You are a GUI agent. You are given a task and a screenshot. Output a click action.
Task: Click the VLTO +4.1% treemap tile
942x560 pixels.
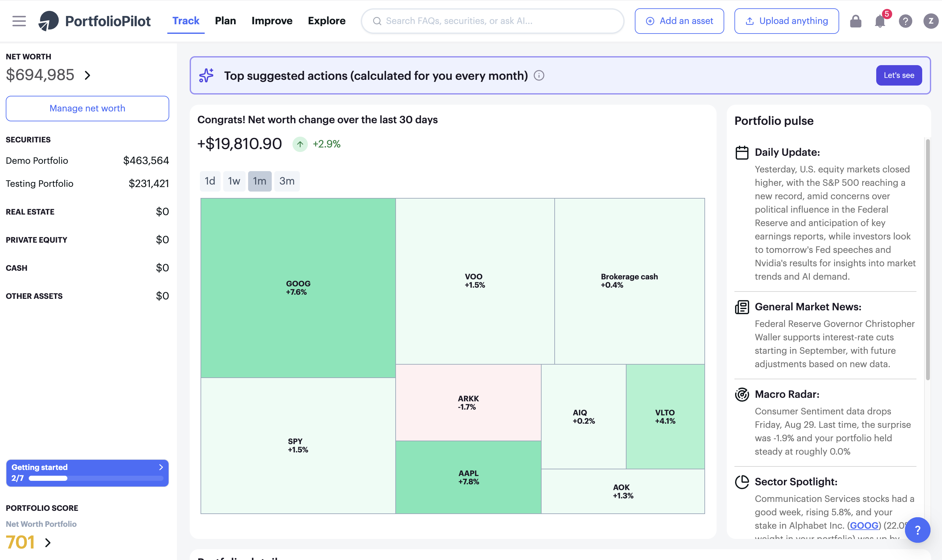click(665, 417)
